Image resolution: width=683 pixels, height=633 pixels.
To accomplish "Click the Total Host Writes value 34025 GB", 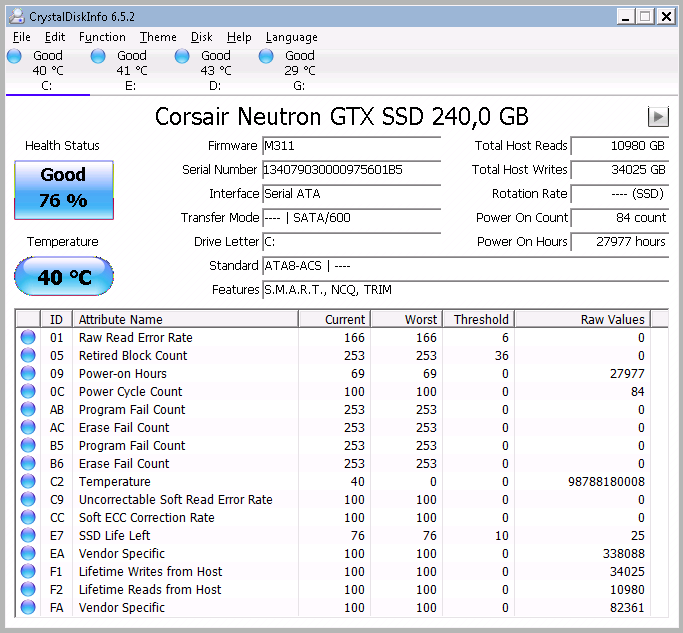I will [620, 170].
